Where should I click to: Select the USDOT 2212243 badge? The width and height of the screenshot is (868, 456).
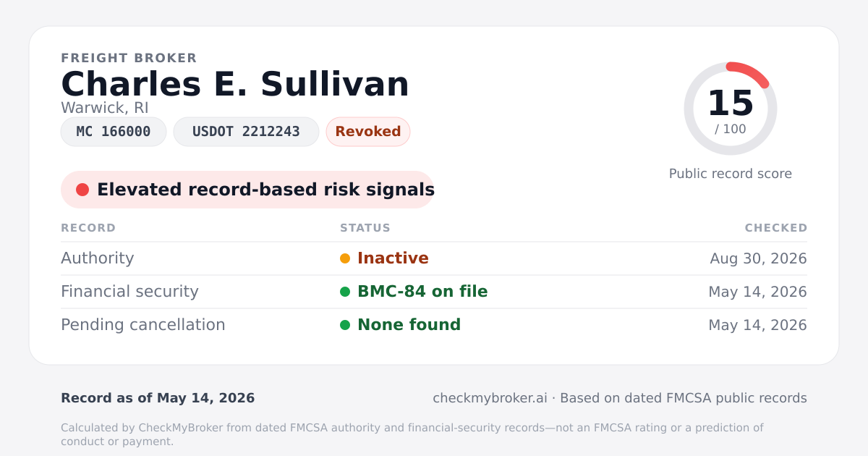point(246,132)
